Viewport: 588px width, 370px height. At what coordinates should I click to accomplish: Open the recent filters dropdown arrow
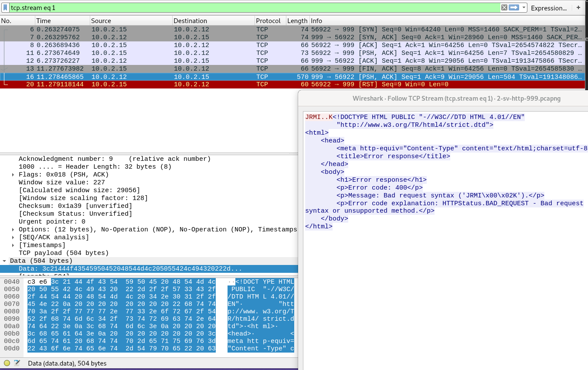coord(523,8)
